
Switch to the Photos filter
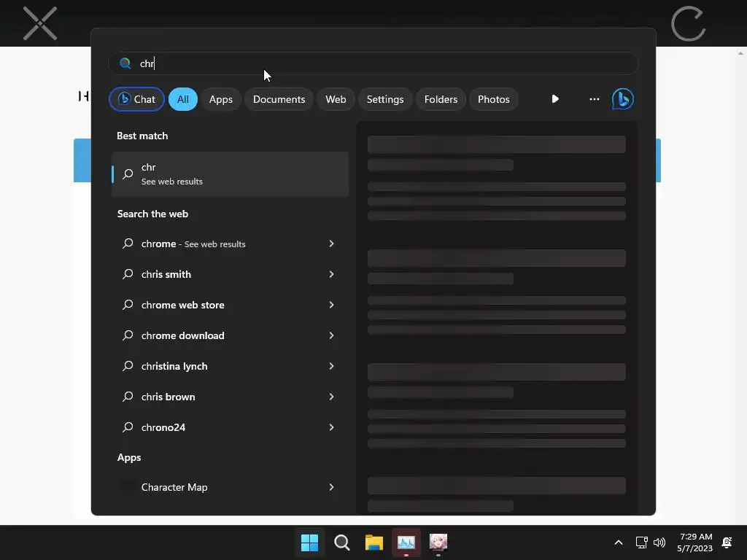(494, 99)
